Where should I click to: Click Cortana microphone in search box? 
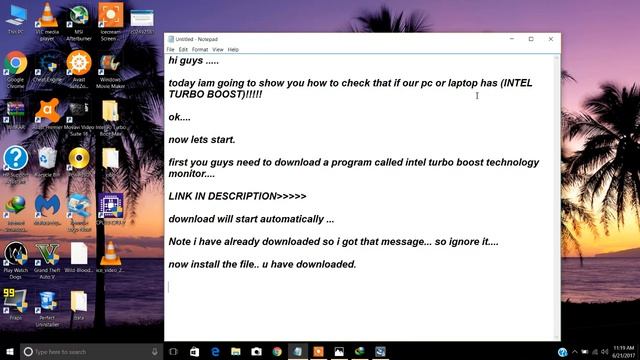click(154, 351)
